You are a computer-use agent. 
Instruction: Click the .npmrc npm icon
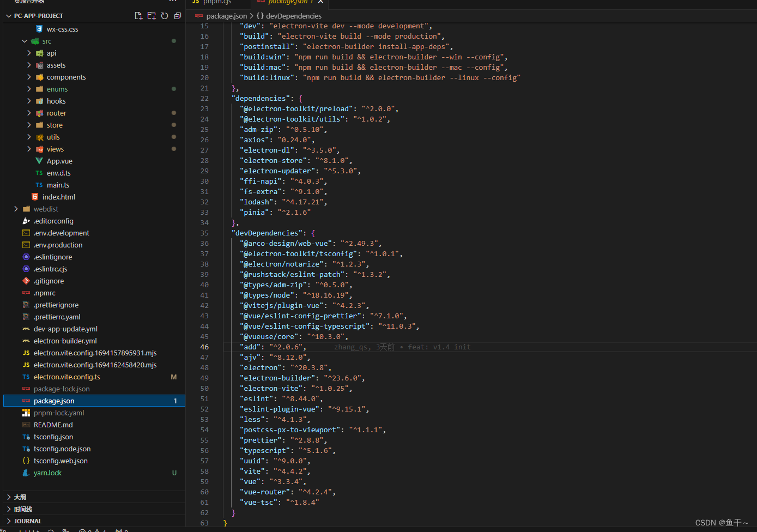tap(26, 293)
